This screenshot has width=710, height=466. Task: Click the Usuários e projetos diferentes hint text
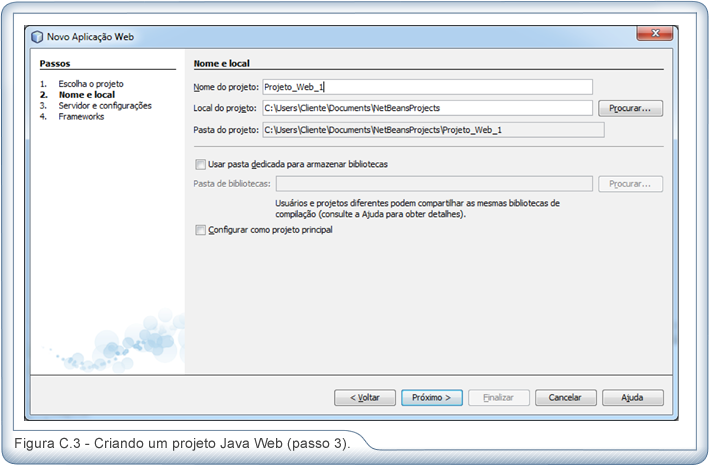pos(417,209)
